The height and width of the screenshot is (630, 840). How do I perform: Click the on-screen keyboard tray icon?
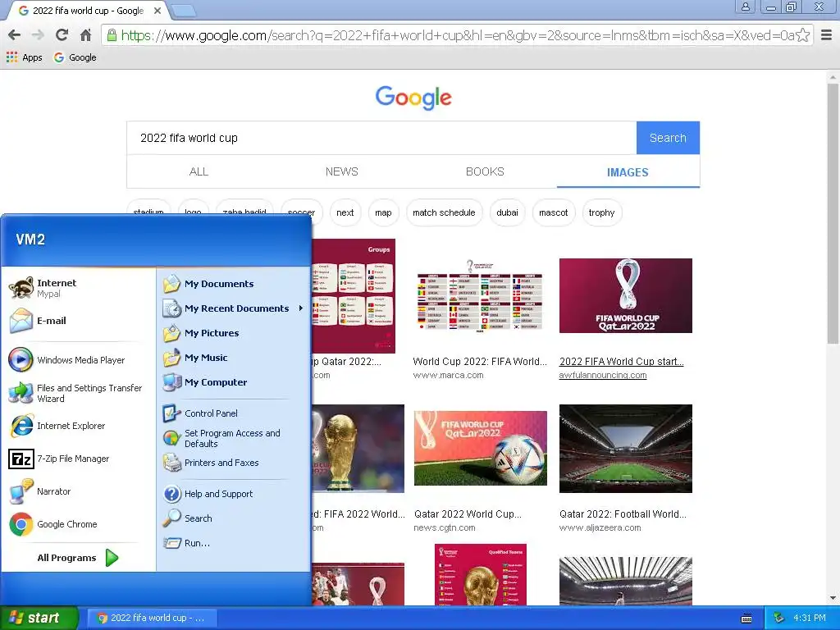coord(746,619)
